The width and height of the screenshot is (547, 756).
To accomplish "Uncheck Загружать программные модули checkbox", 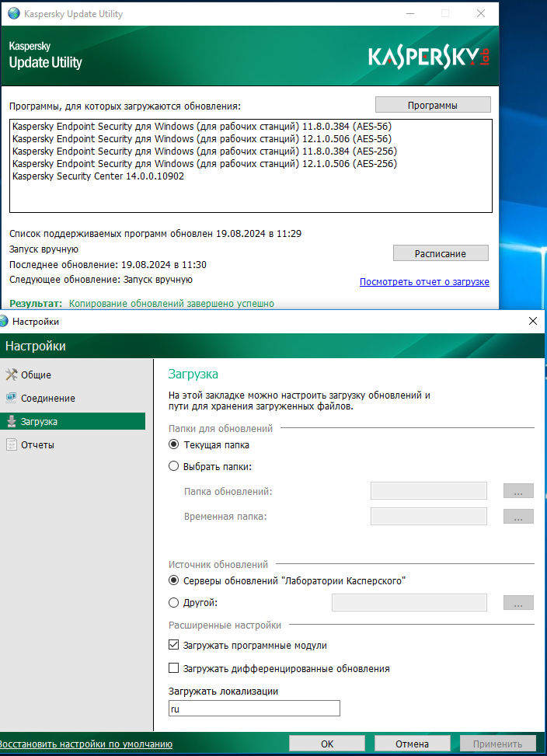I will click(x=173, y=645).
